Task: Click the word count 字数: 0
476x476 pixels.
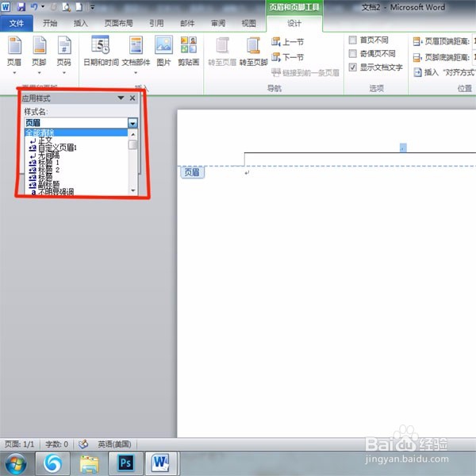Action: (x=56, y=444)
